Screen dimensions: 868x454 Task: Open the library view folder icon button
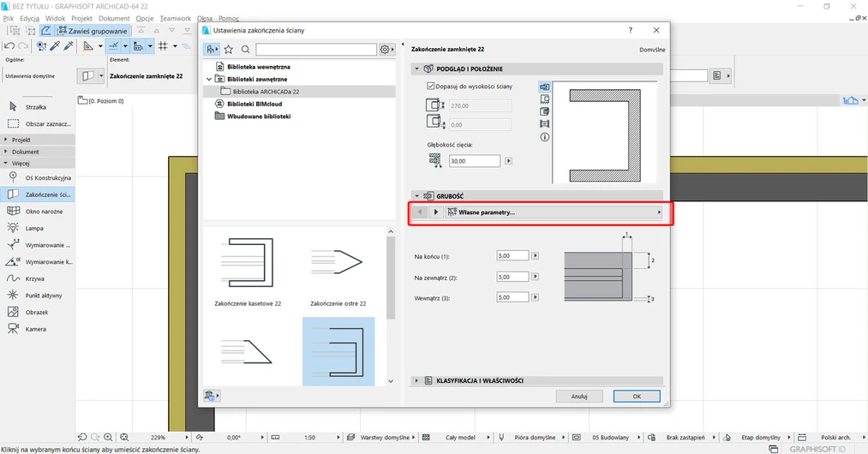212,50
